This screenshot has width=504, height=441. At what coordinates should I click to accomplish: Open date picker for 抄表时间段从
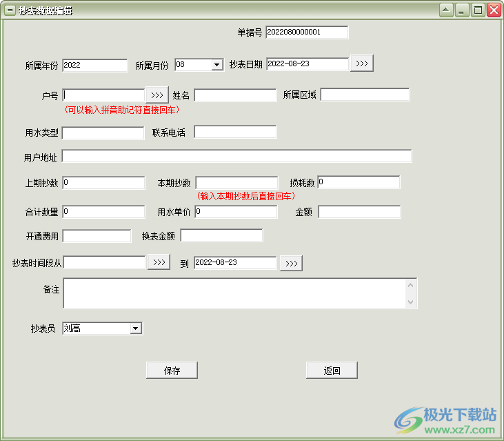pyautogui.click(x=159, y=262)
